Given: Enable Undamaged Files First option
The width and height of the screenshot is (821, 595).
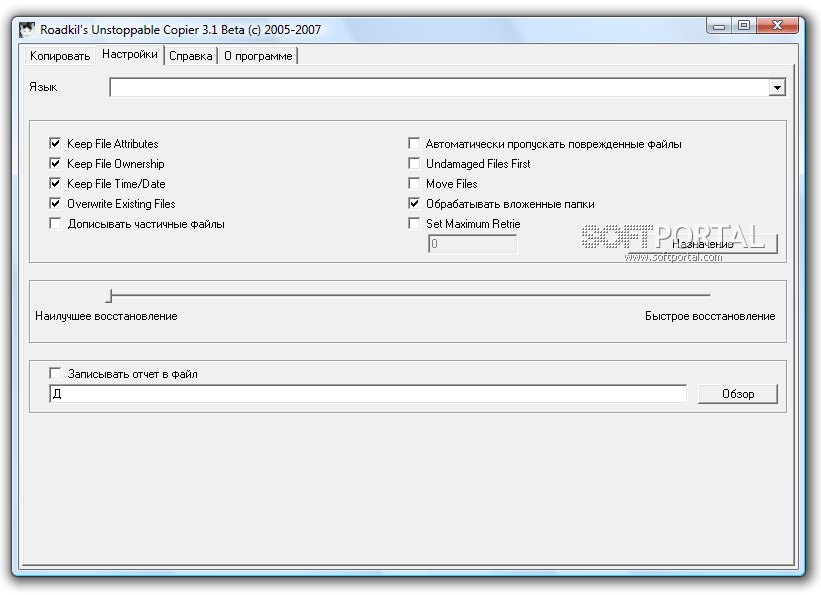Looking at the screenshot, I should 414,163.
